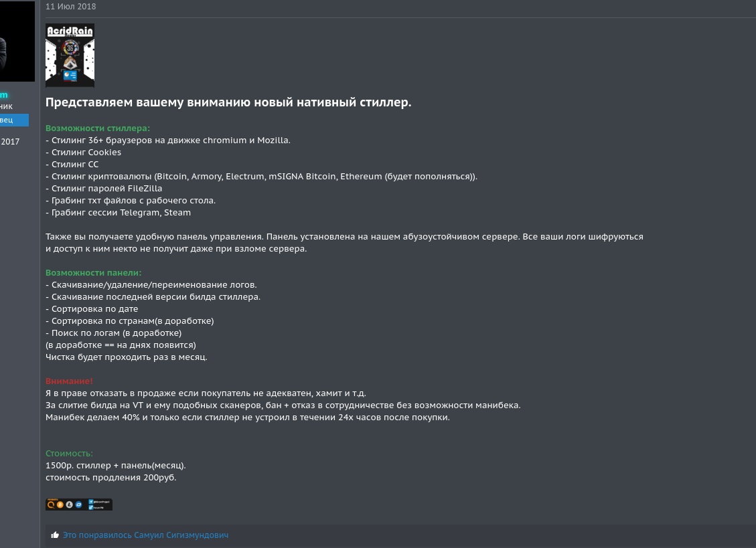This screenshot has height=548, width=756.
Task: Click the thumbs-up like icon
Action: tap(55, 535)
